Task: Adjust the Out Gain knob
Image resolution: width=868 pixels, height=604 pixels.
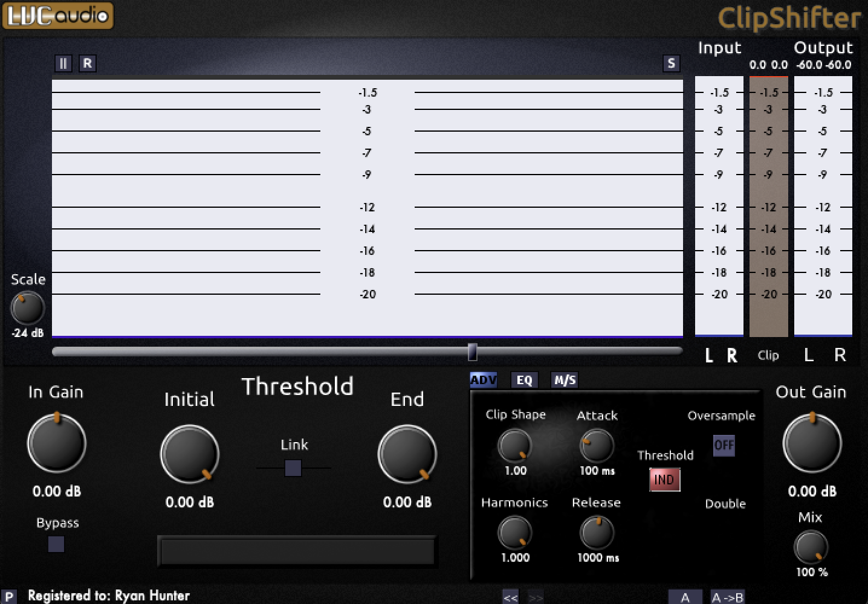Action: tap(812, 443)
